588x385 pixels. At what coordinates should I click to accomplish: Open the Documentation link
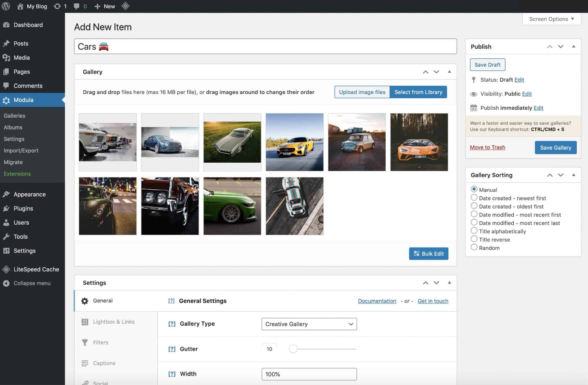377,301
